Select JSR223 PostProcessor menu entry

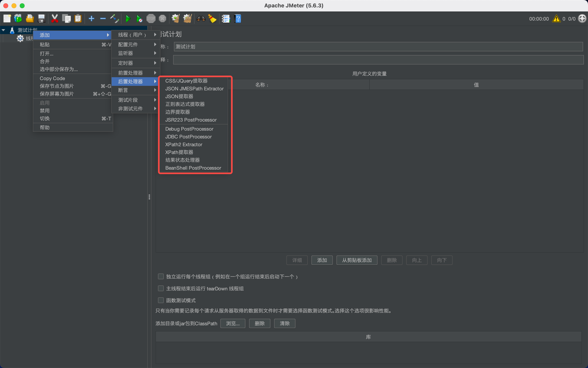coord(193,120)
